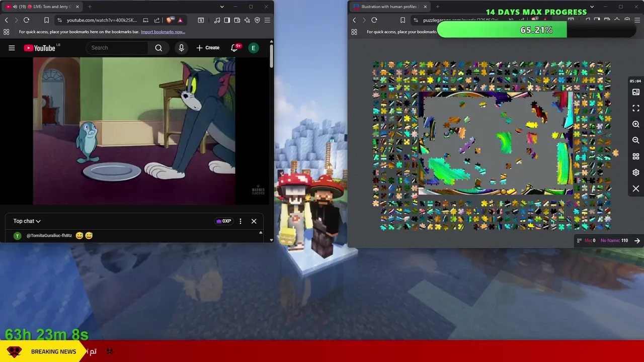Open a new tab in YouTube window
This screenshot has height=362, width=644.
[90, 7]
